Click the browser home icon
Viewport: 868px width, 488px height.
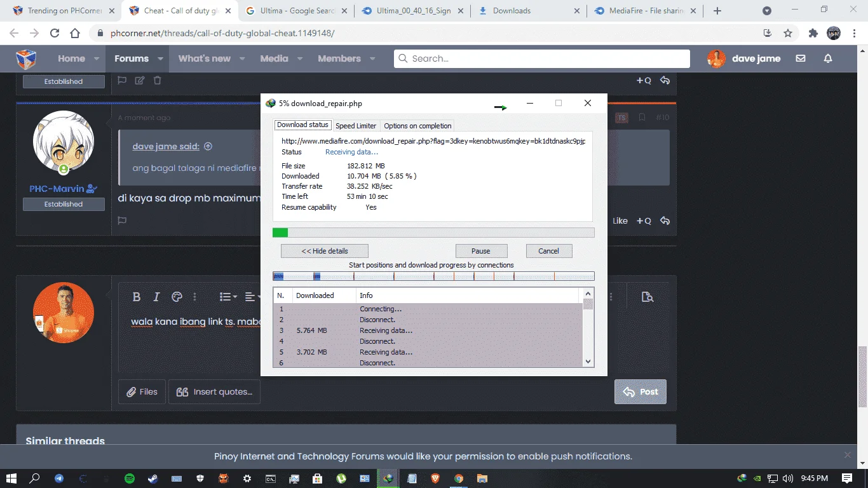(x=75, y=33)
